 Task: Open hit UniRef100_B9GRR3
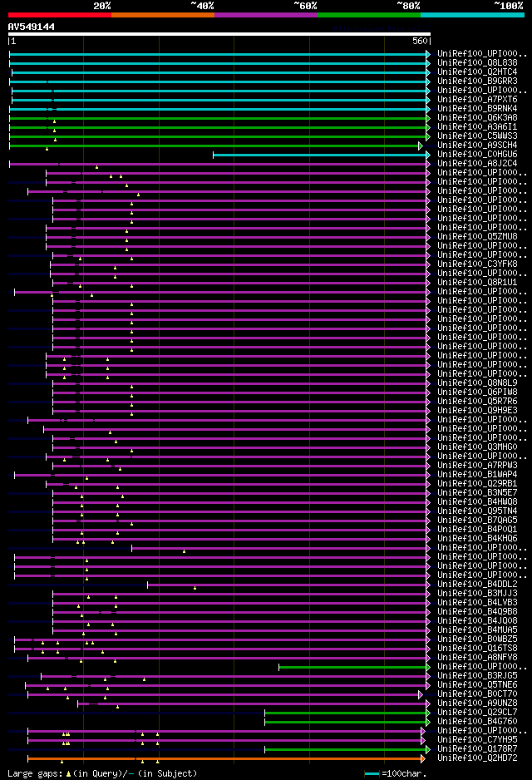(477, 81)
